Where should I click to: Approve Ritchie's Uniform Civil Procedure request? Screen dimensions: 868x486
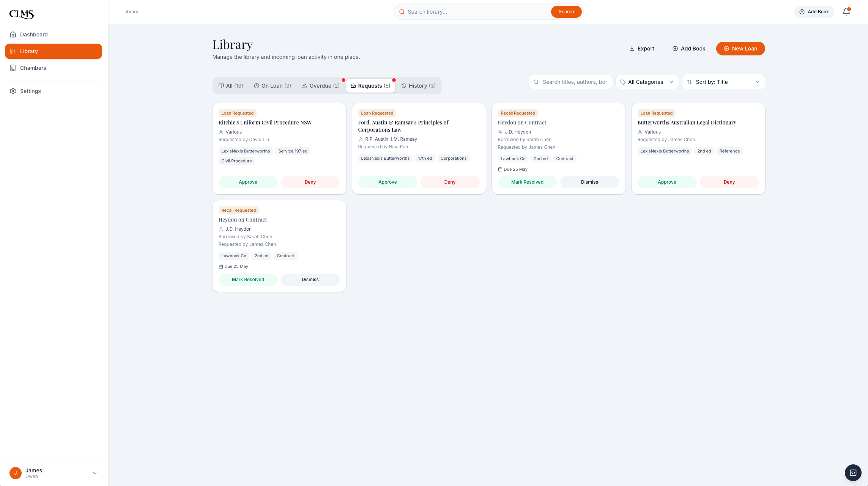(x=248, y=182)
